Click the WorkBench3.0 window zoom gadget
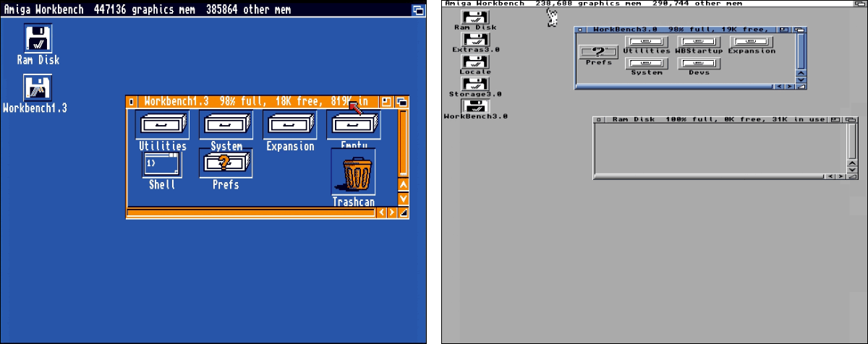 tap(784, 29)
